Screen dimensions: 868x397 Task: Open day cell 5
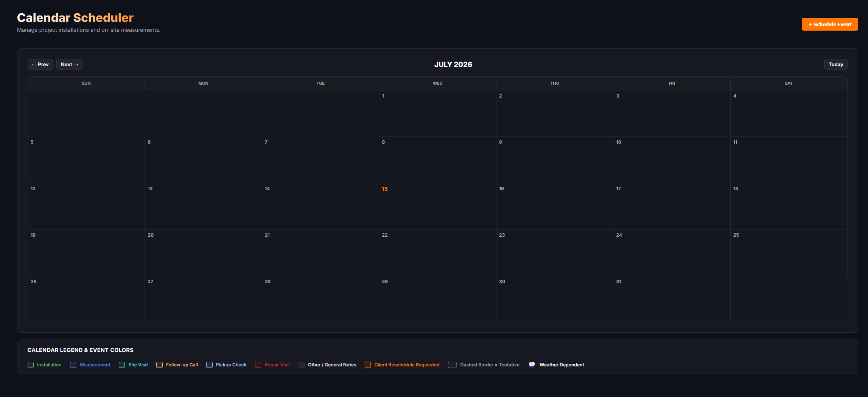click(86, 160)
